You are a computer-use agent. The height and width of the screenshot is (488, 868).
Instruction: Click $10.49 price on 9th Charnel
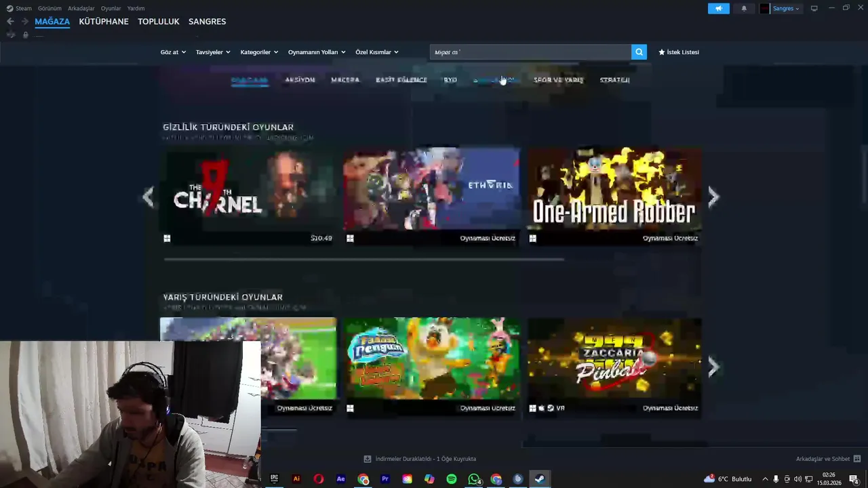321,239
